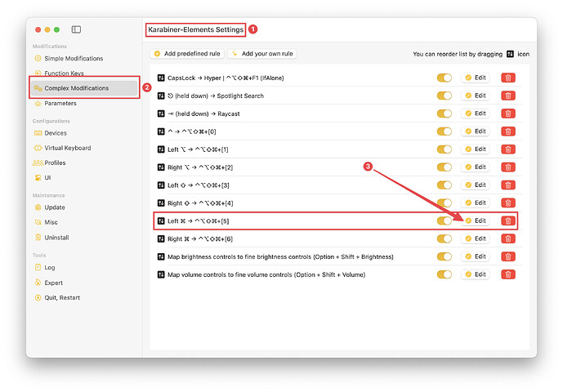Click drag handle of Spotlight Search rule
Viewport: 563px width, 392px height.
pyautogui.click(x=161, y=96)
